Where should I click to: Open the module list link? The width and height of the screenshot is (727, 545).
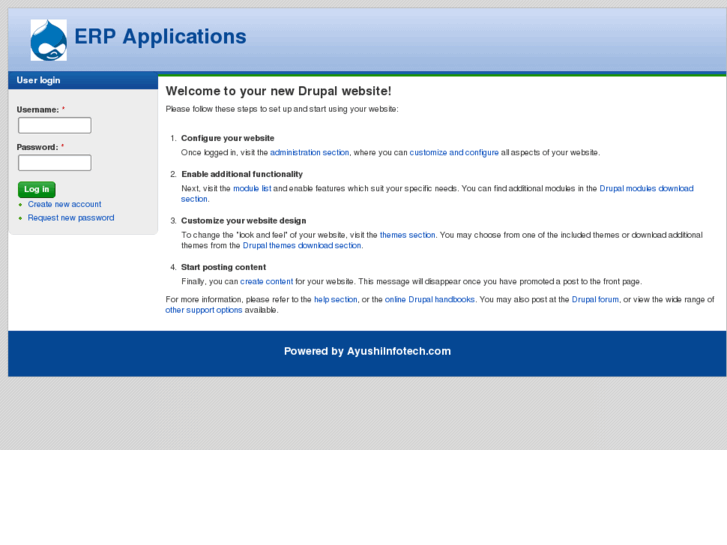(x=252, y=188)
